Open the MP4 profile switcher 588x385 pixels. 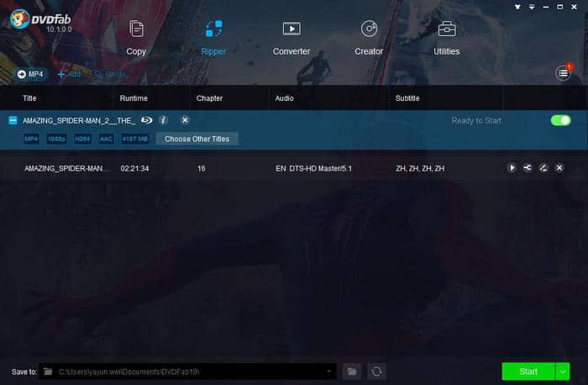30,74
